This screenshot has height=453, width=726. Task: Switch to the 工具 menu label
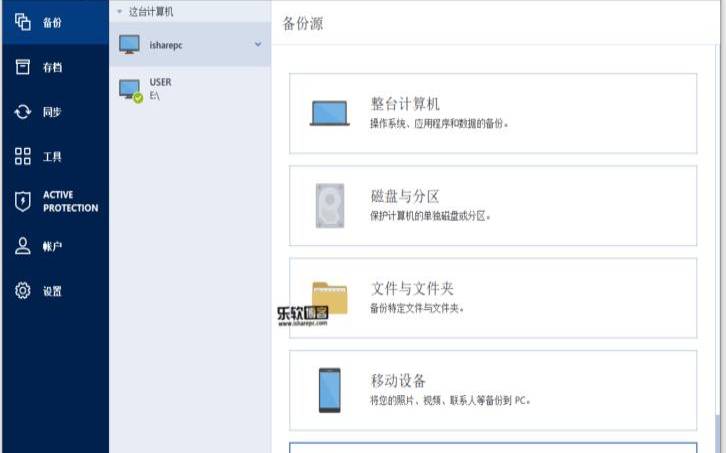click(52, 157)
